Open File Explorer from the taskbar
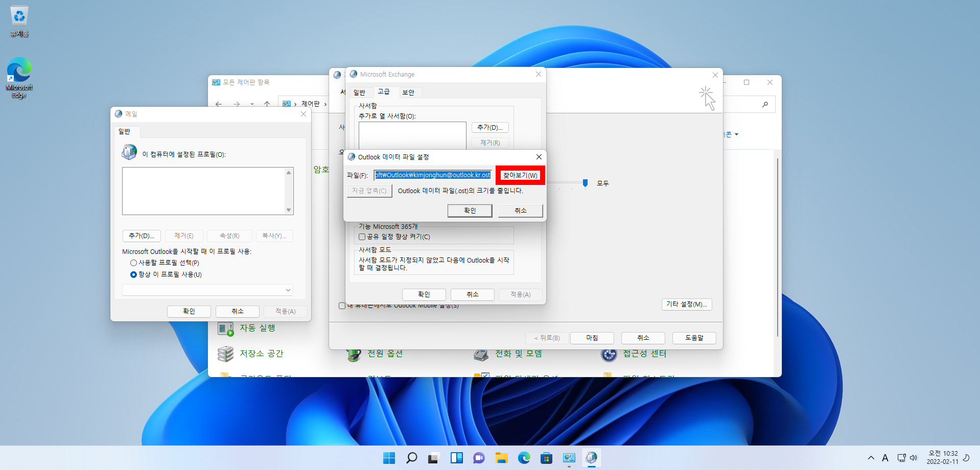The height and width of the screenshot is (470, 980). click(x=501, y=458)
